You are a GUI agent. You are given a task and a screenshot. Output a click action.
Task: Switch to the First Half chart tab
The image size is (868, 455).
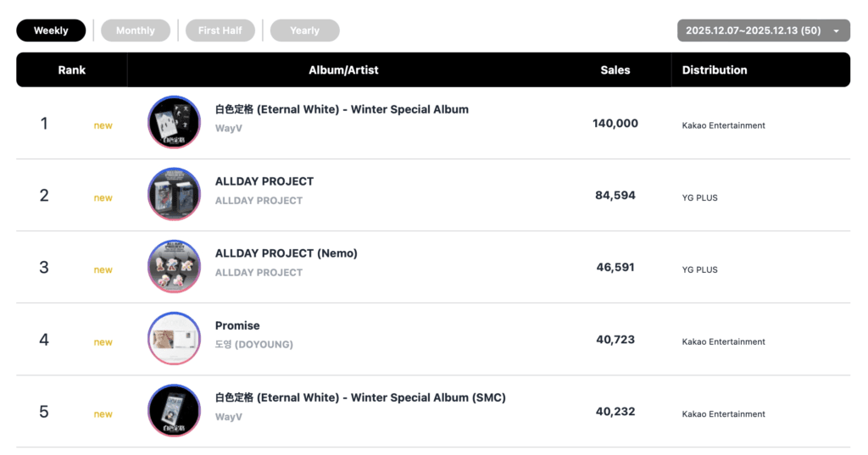click(220, 31)
